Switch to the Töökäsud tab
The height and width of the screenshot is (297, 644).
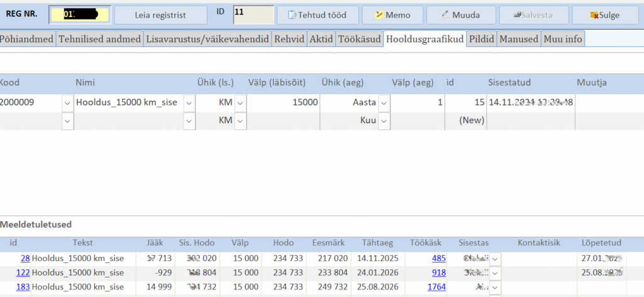(x=359, y=39)
